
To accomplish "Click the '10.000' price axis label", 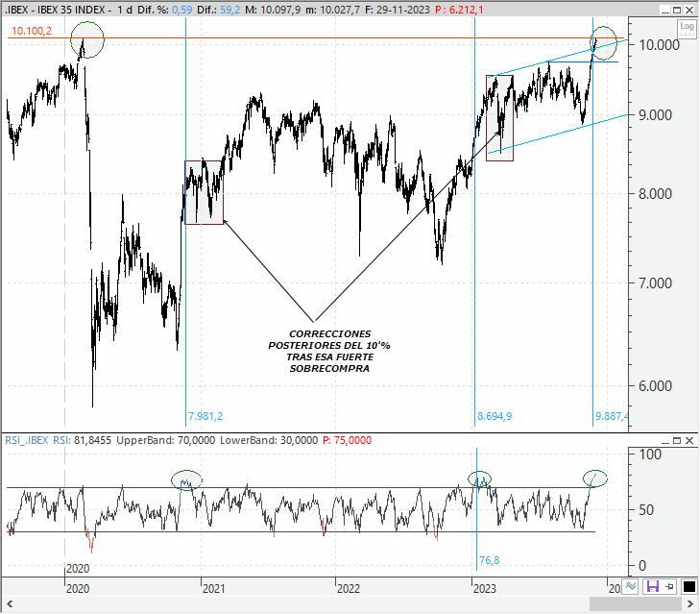I will [660, 45].
